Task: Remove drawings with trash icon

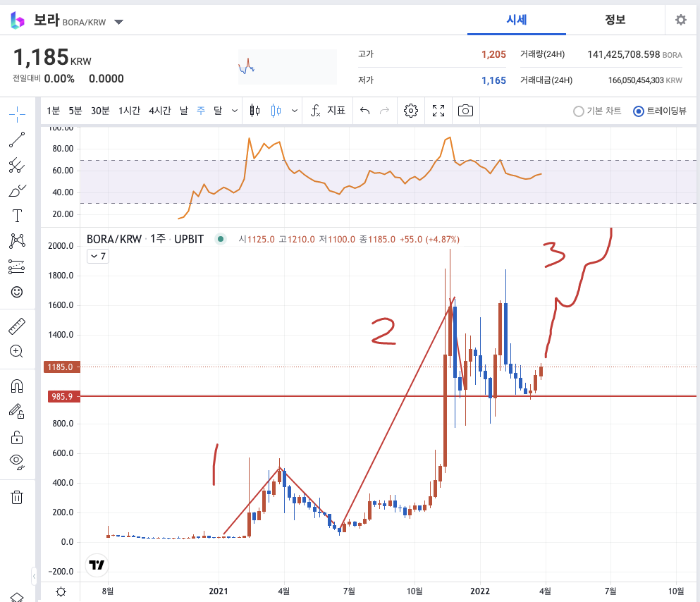Action: [x=17, y=497]
